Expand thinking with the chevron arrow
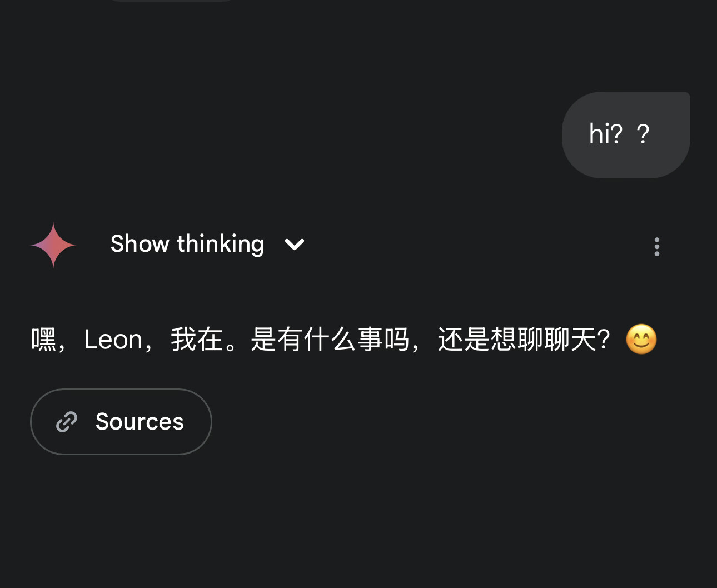Viewport: 717px width, 588px height. coord(295,245)
